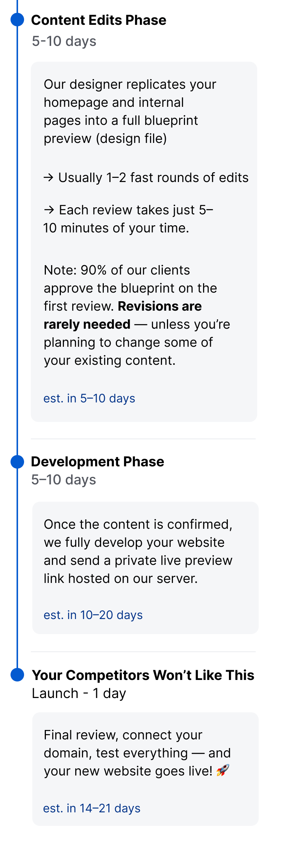
Task: Click the rocket emoji icon
Action: click(x=223, y=771)
